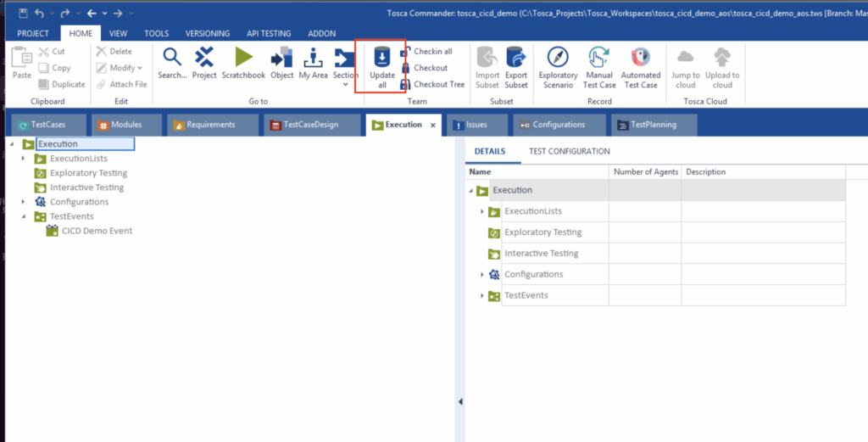Click the Redo arrow in title bar
Image resolution: width=868 pixels, height=442 pixels.
65,13
